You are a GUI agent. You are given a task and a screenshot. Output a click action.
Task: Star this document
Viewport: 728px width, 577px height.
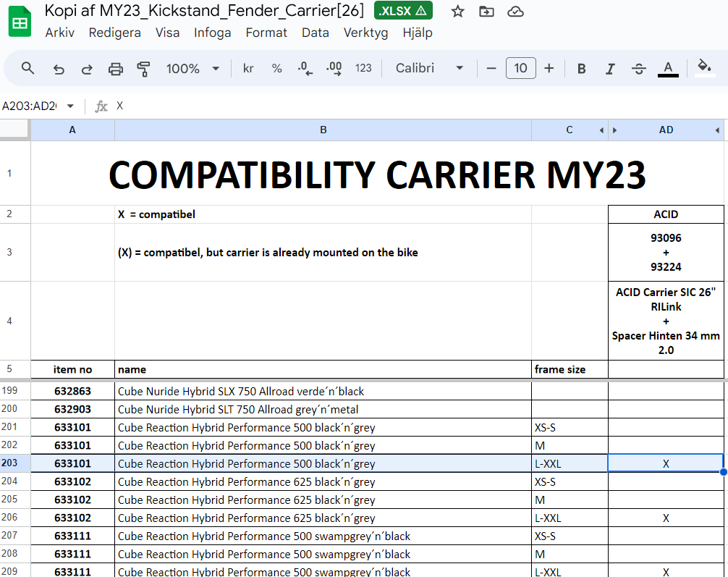[x=457, y=11]
